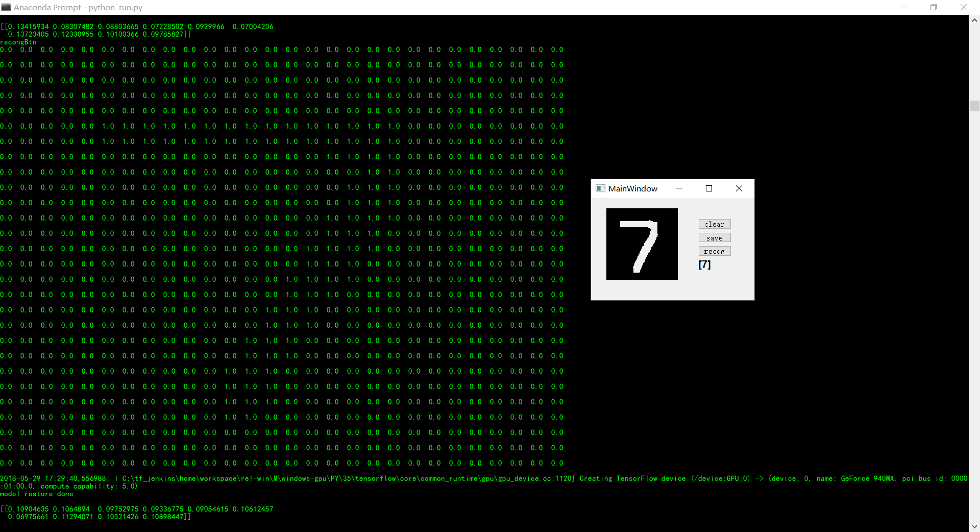This screenshot has width=980, height=532.
Task: Click the save button in MainWindow
Action: pos(715,238)
